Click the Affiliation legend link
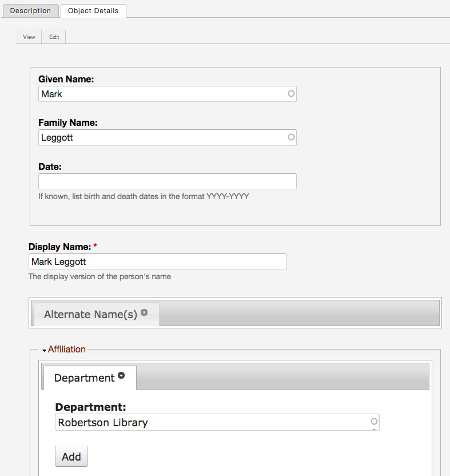The width and height of the screenshot is (450, 476). tap(67, 350)
